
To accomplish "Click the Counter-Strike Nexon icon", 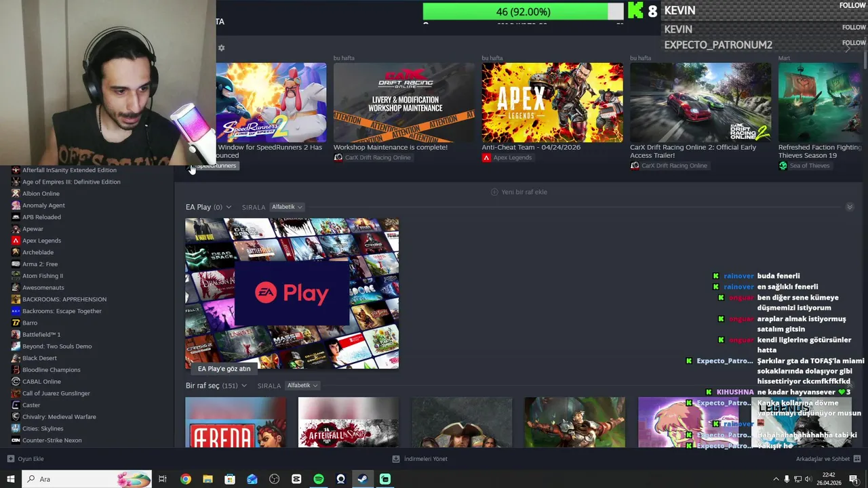I will 16,440.
